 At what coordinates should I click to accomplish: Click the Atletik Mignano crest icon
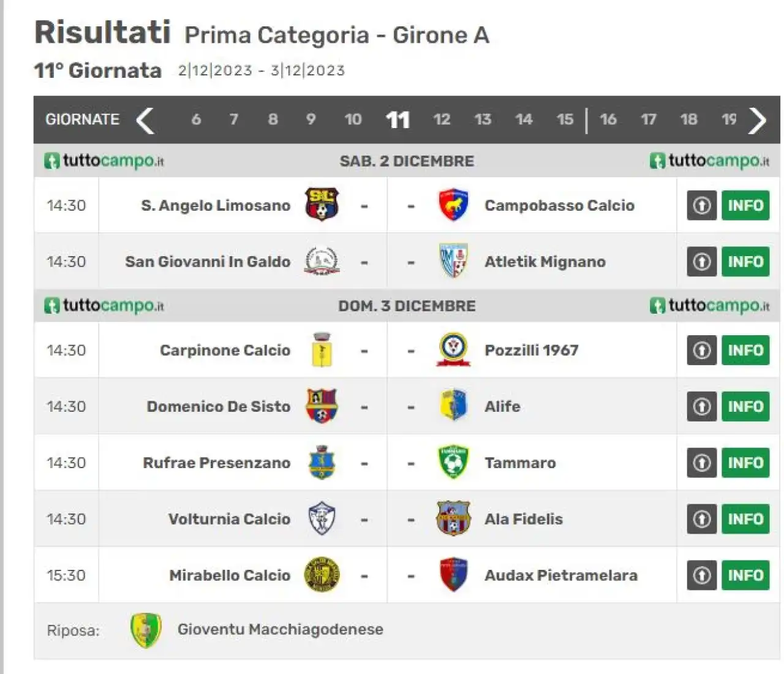(453, 261)
